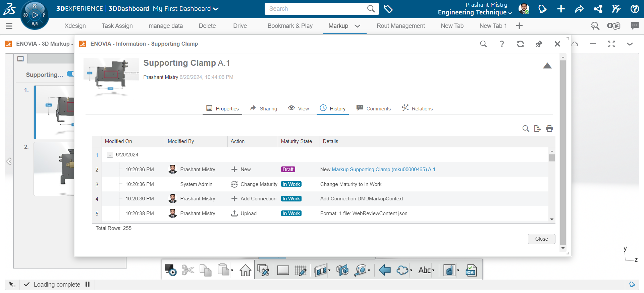Open the help question mark in top bar
644x293 pixels.
pyautogui.click(x=635, y=9)
